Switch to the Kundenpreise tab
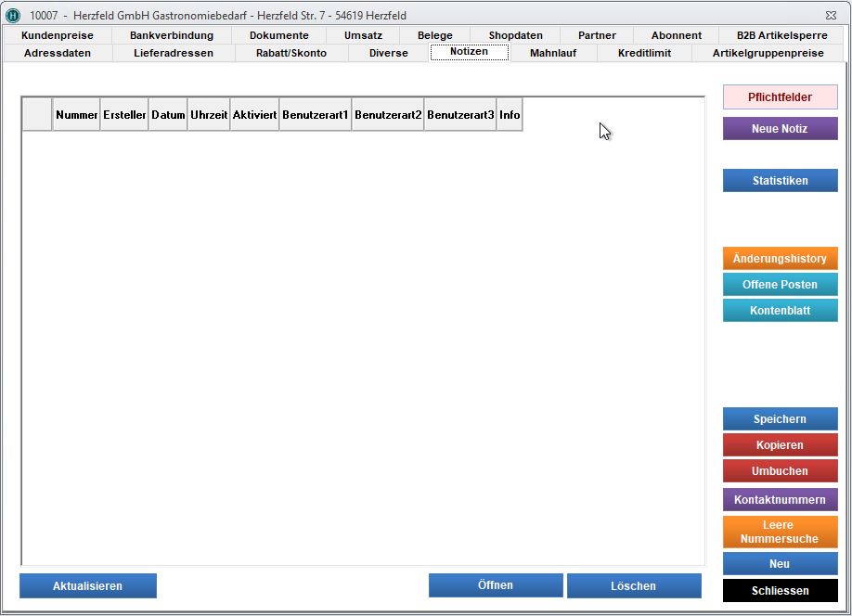Viewport: 852px width, 616px height. [x=57, y=35]
